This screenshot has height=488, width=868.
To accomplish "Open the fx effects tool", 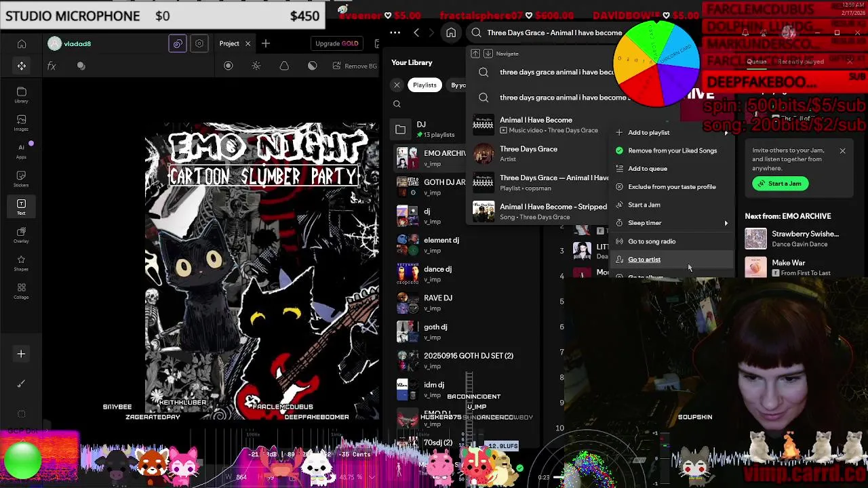I will tap(52, 66).
